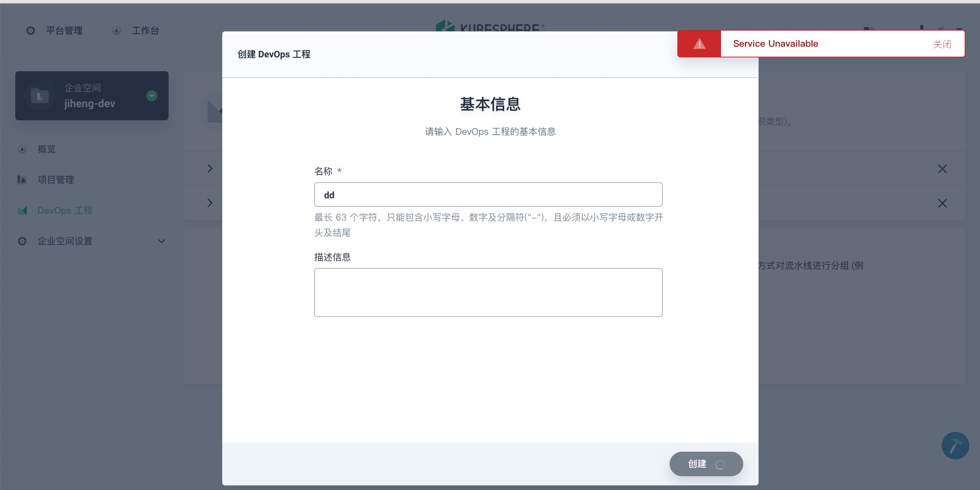980x490 pixels.
Task: Click the jiheng-dev workspace folder icon
Action: click(40, 96)
